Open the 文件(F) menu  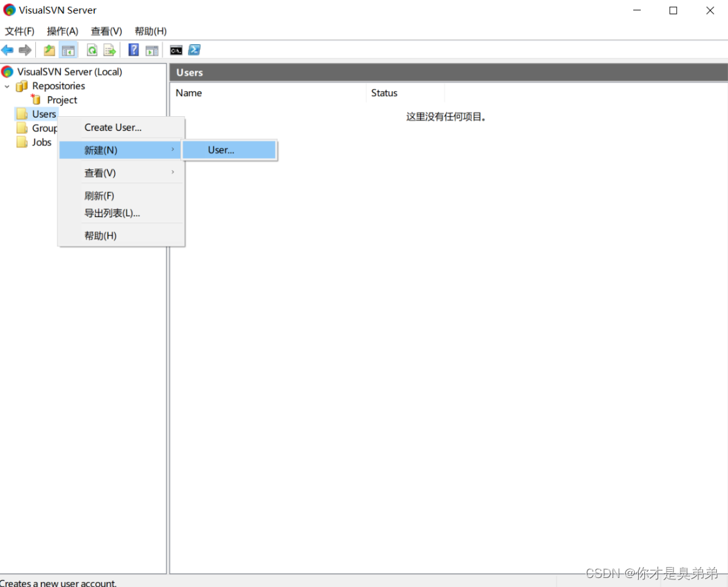[x=19, y=31]
